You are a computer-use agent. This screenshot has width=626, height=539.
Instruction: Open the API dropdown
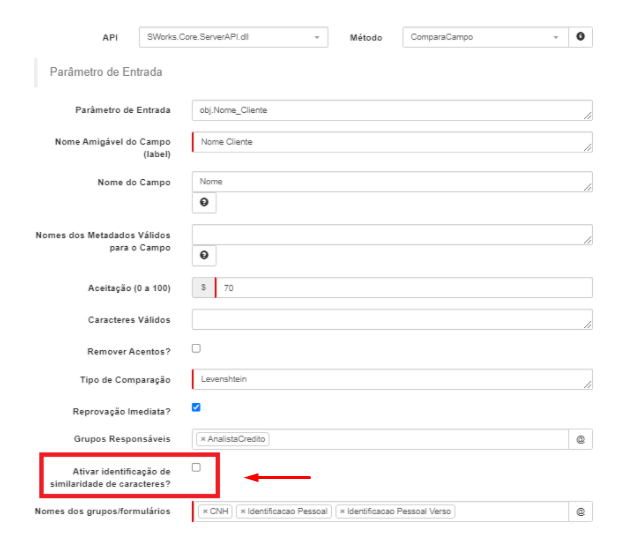[x=234, y=37]
